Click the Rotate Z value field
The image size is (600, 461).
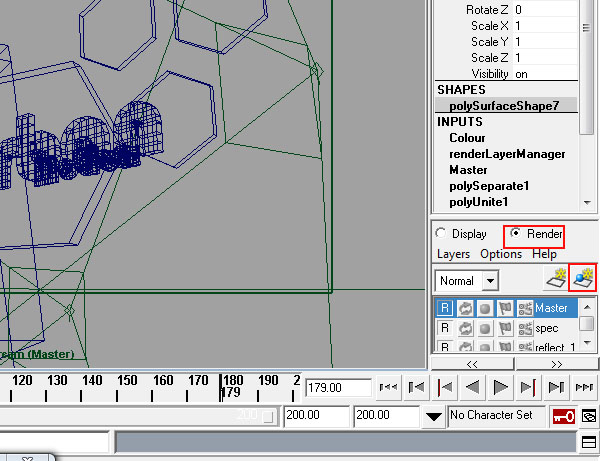[x=545, y=10]
